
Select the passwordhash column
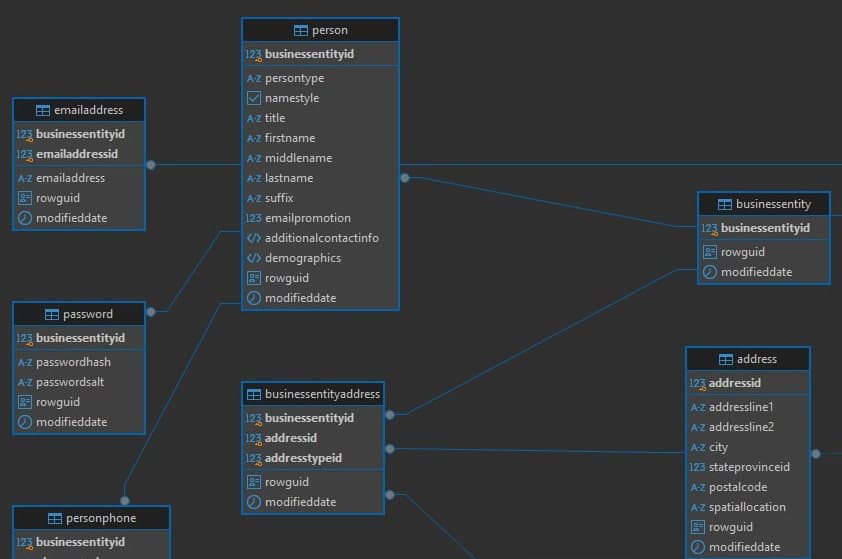pyautogui.click(x=73, y=362)
